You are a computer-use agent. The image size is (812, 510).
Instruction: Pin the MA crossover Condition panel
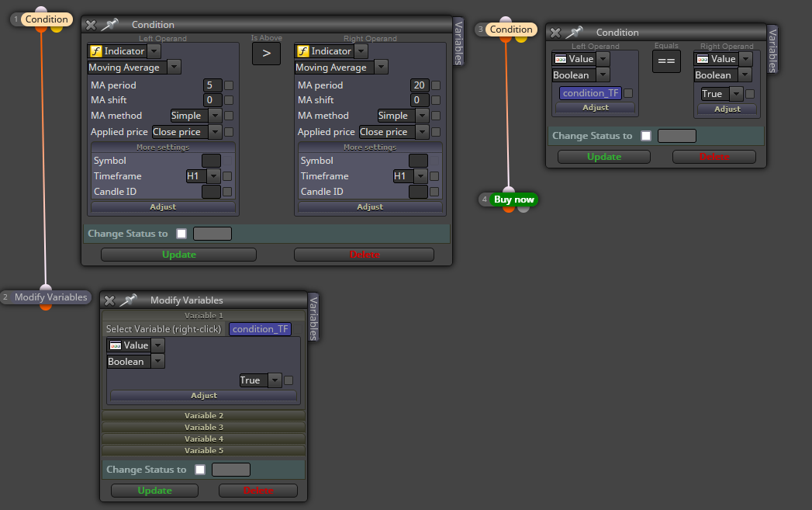point(109,24)
